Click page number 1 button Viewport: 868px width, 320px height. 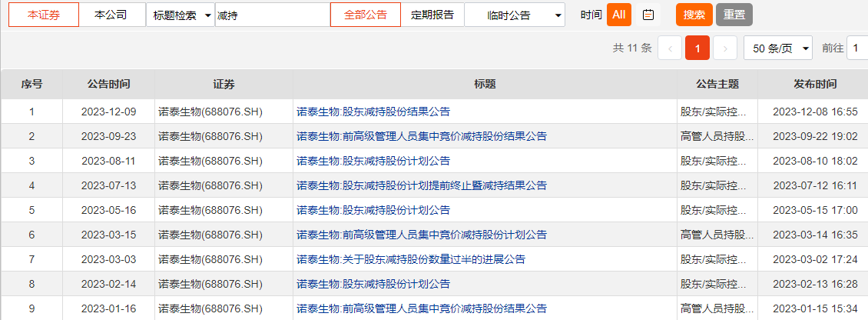click(x=697, y=48)
